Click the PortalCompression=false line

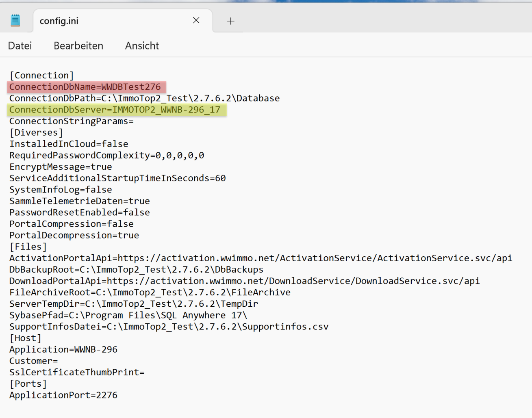tap(72, 224)
